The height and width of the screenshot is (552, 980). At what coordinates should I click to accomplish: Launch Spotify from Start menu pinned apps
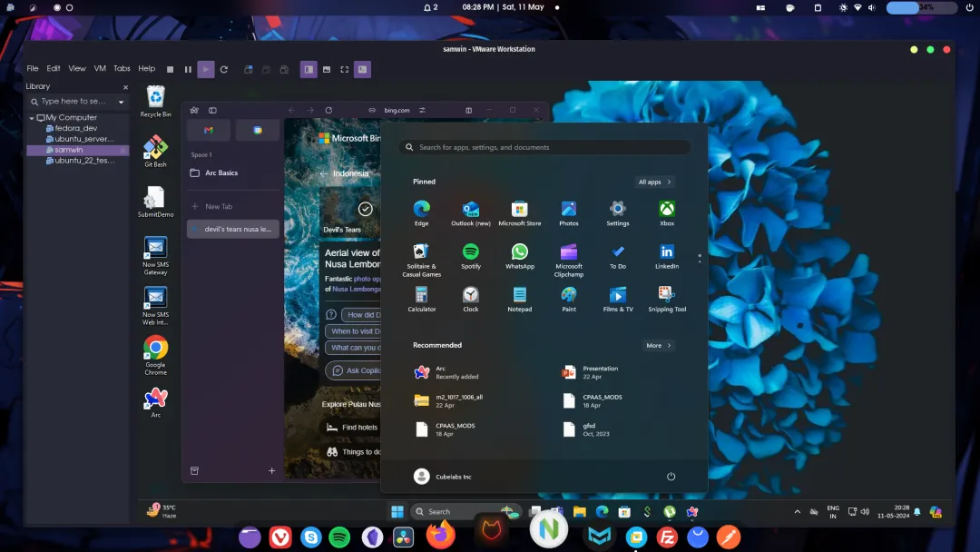pyautogui.click(x=471, y=256)
